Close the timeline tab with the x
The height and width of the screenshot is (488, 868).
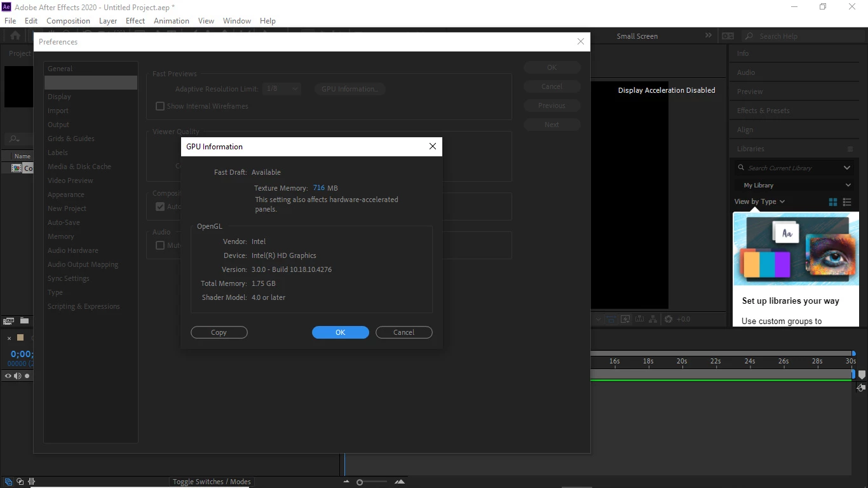[9, 338]
